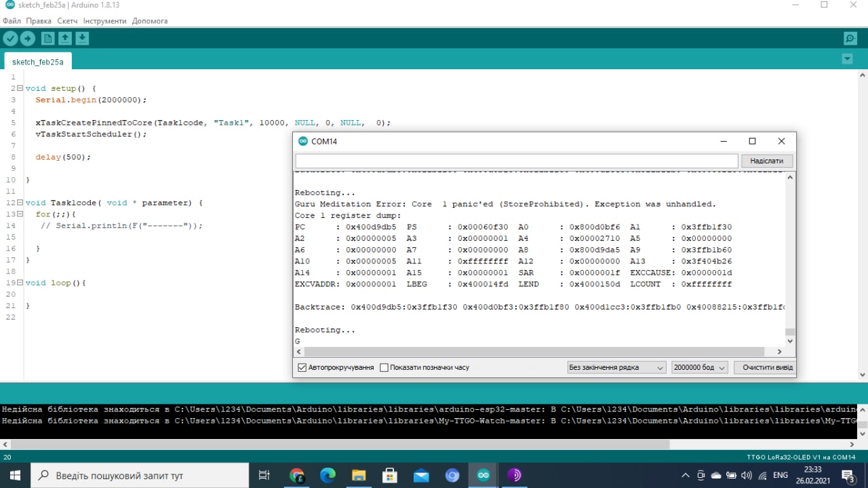Screen dimensions: 868x488
Task: Open the Скетч menu
Action: pos(67,21)
